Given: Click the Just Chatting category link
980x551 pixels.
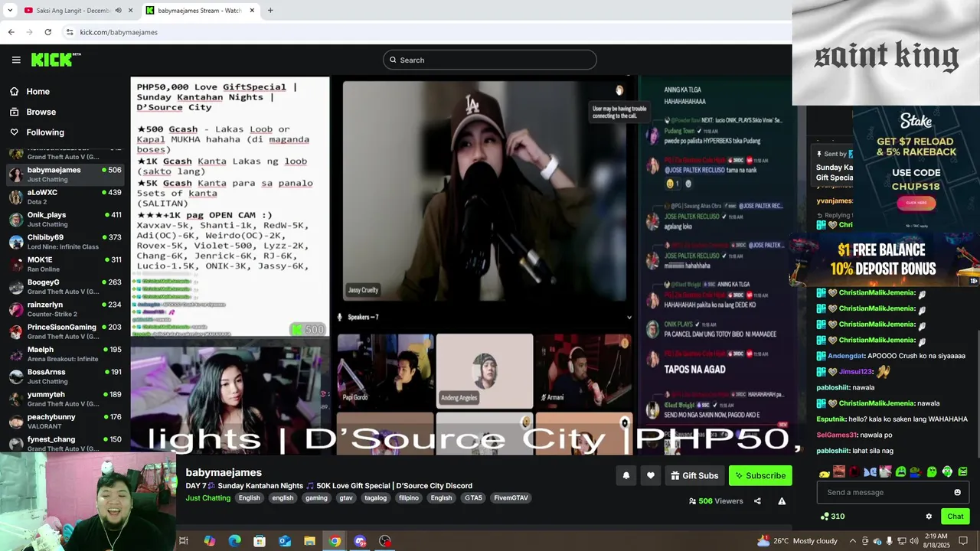Looking at the screenshot, I should coord(207,498).
